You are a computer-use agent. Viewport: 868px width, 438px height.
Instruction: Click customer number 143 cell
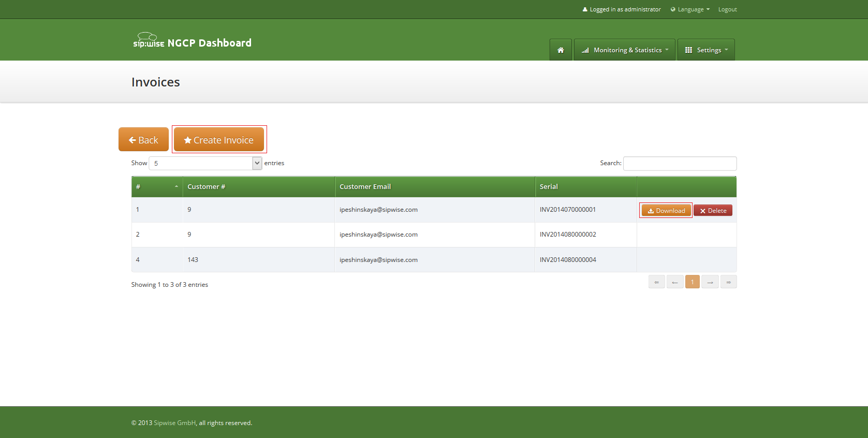(x=259, y=260)
